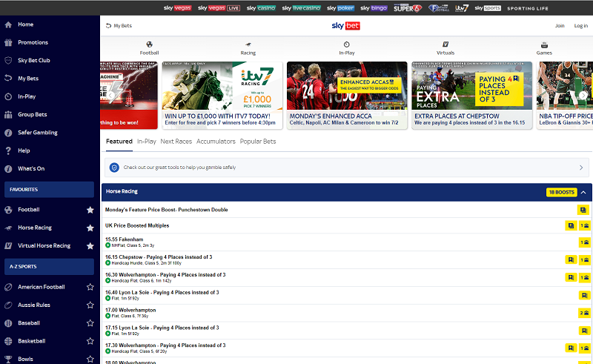The image size is (593, 364).
Task: Show next promotional banner with right arrow
Action: 583,96
